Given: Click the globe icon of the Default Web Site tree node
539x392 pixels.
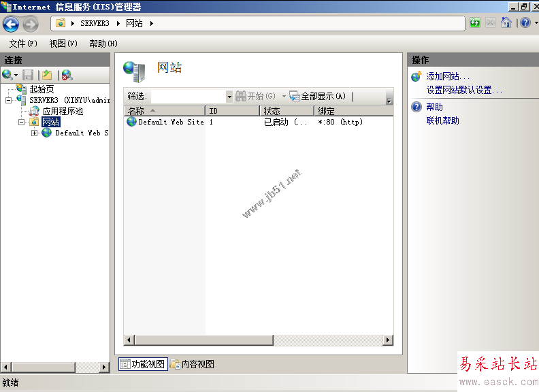Looking at the screenshot, I should [47, 133].
